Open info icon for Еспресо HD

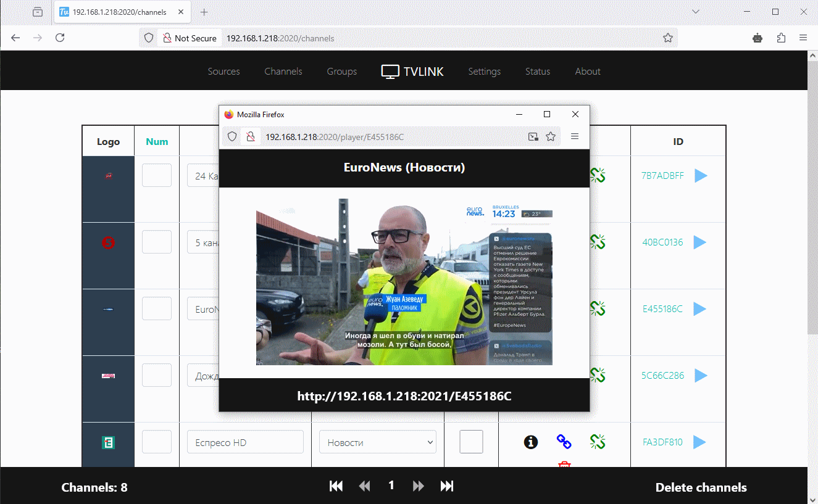(x=530, y=442)
